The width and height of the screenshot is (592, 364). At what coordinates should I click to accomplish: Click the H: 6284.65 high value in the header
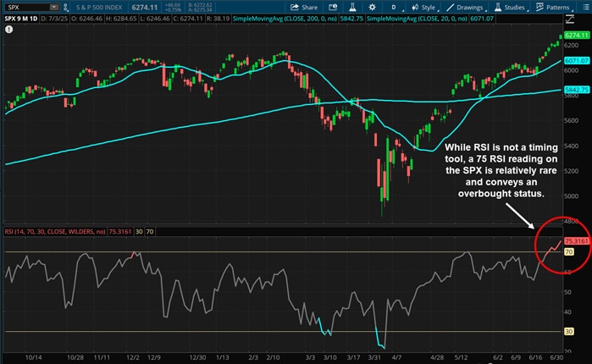coord(121,19)
